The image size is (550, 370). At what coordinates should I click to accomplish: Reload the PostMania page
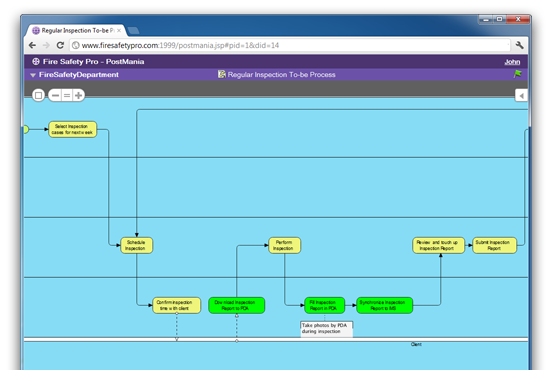(x=60, y=45)
